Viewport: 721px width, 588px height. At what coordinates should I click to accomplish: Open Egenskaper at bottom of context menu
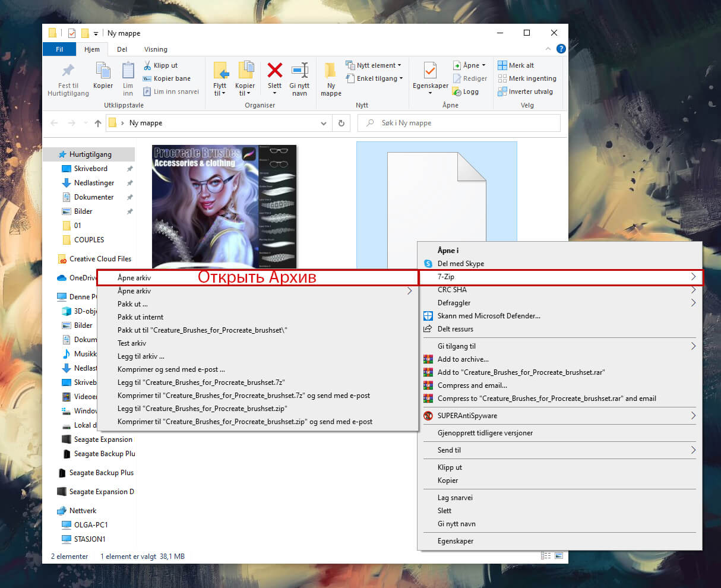[x=456, y=541]
